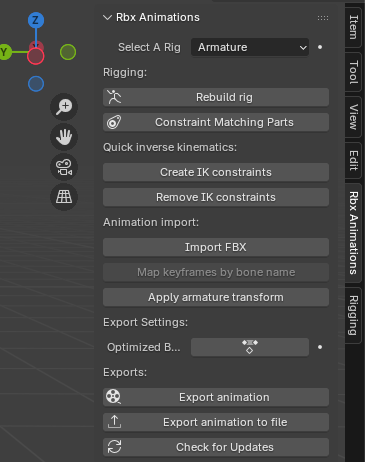Screen dimensions: 365x462
Task: Click Export animation to file button
Action: [216, 422]
